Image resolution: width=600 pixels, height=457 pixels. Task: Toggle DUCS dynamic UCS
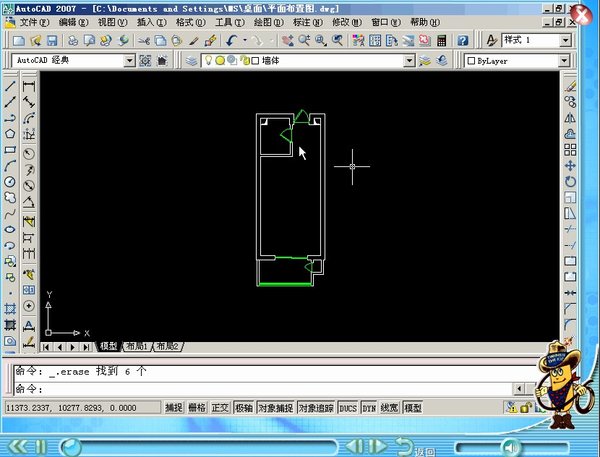[x=348, y=408]
